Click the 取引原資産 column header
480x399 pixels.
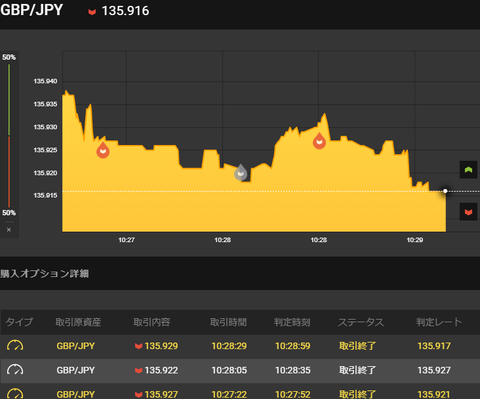coord(78,322)
